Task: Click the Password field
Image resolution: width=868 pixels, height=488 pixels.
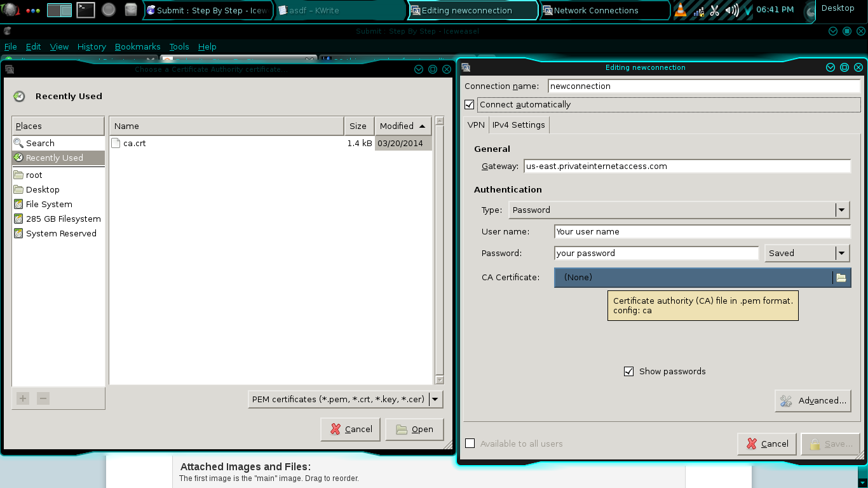Action: click(656, 253)
